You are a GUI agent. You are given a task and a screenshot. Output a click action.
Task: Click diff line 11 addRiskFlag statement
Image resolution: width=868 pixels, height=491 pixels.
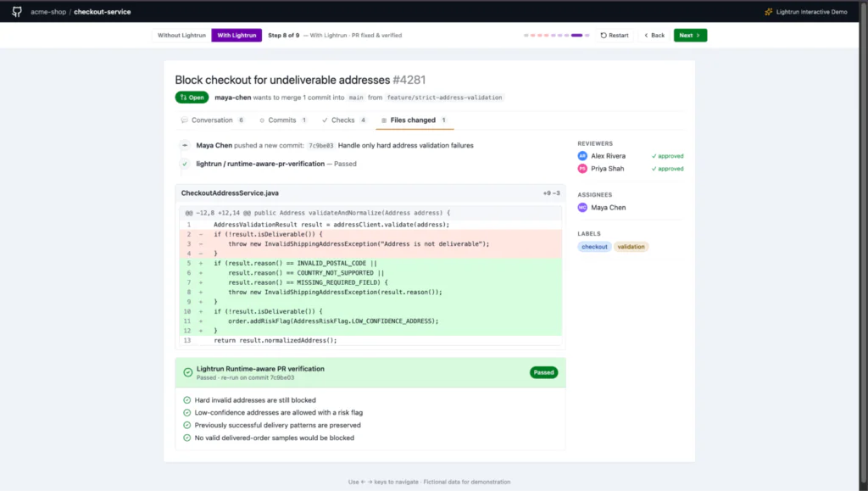click(x=370, y=321)
